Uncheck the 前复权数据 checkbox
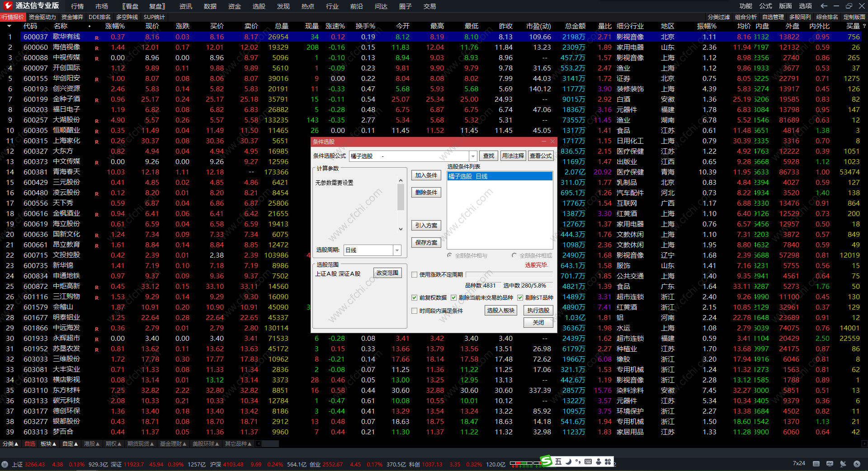 [x=414, y=297]
